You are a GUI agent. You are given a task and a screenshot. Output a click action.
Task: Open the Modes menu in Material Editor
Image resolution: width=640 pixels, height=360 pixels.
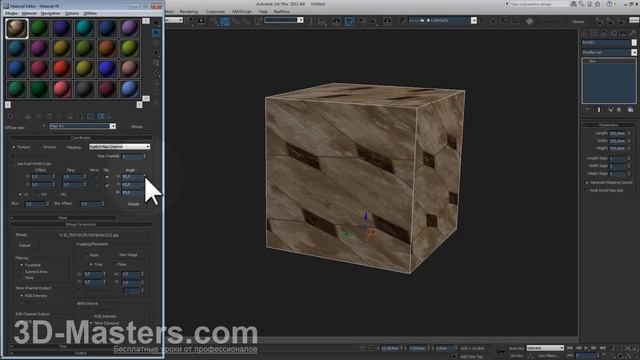(11, 13)
